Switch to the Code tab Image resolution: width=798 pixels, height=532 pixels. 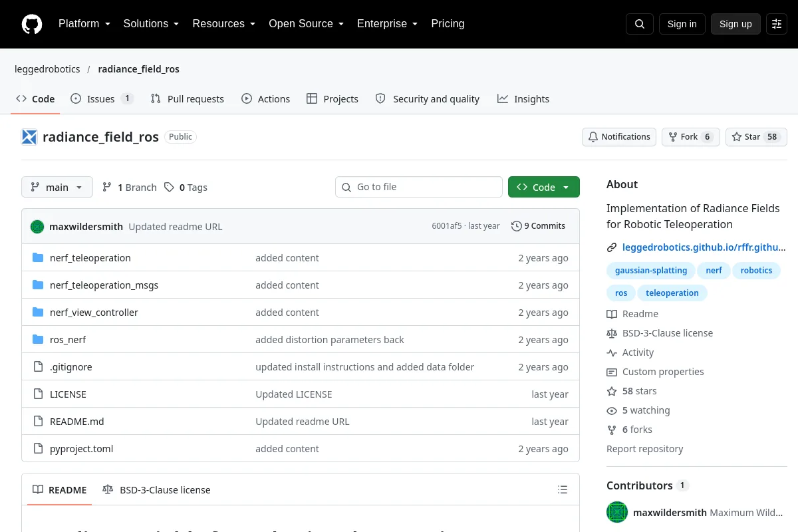[35, 98]
